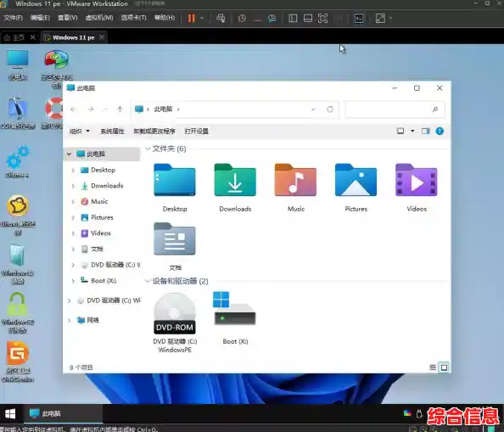Toggle the VMware thumbnail bar view icon

point(308,19)
